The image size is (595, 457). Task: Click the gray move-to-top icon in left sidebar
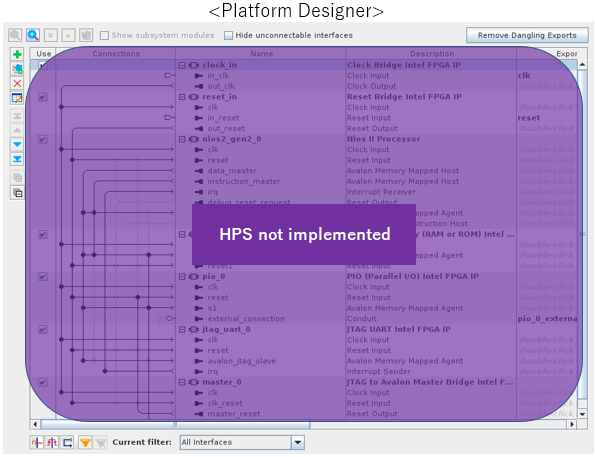tap(17, 116)
